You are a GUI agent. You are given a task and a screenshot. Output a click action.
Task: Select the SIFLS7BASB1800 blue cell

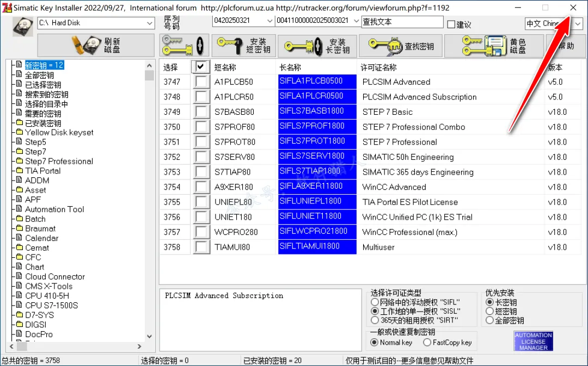(x=317, y=111)
